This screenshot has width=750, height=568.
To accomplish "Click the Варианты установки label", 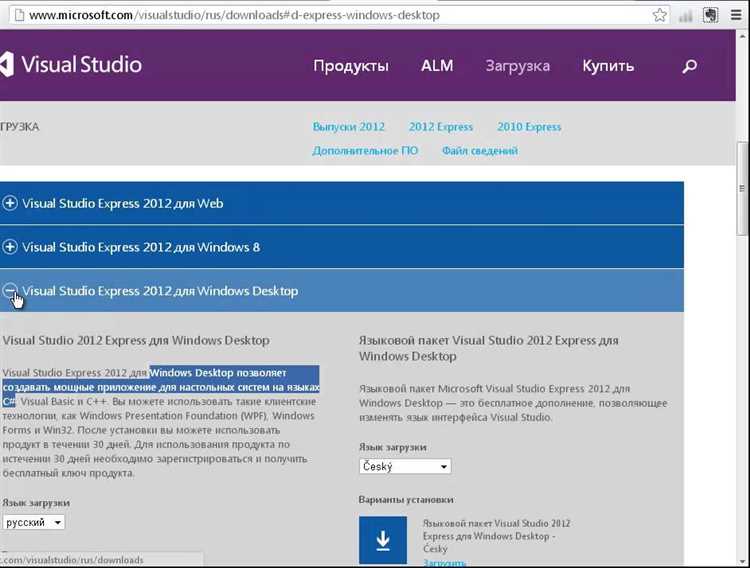I will point(406,499).
